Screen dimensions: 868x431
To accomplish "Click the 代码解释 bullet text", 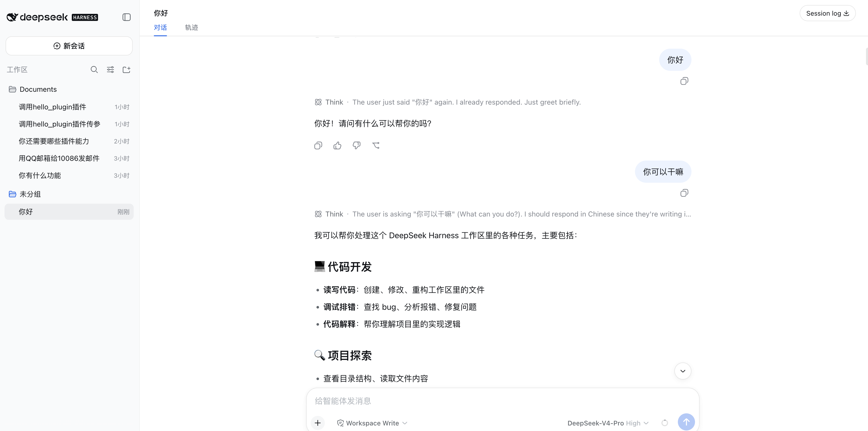I will [392, 324].
